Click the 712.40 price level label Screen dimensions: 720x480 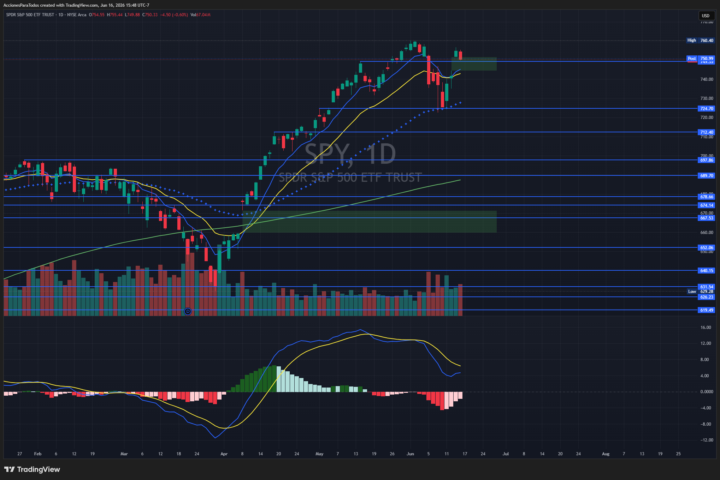coord(706,132)
